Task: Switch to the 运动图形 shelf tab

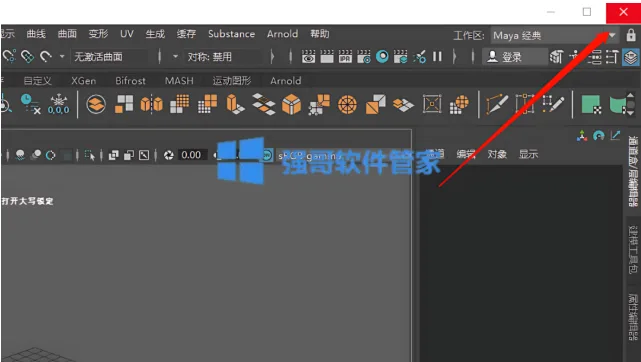Action: click(x=232, y=81)
